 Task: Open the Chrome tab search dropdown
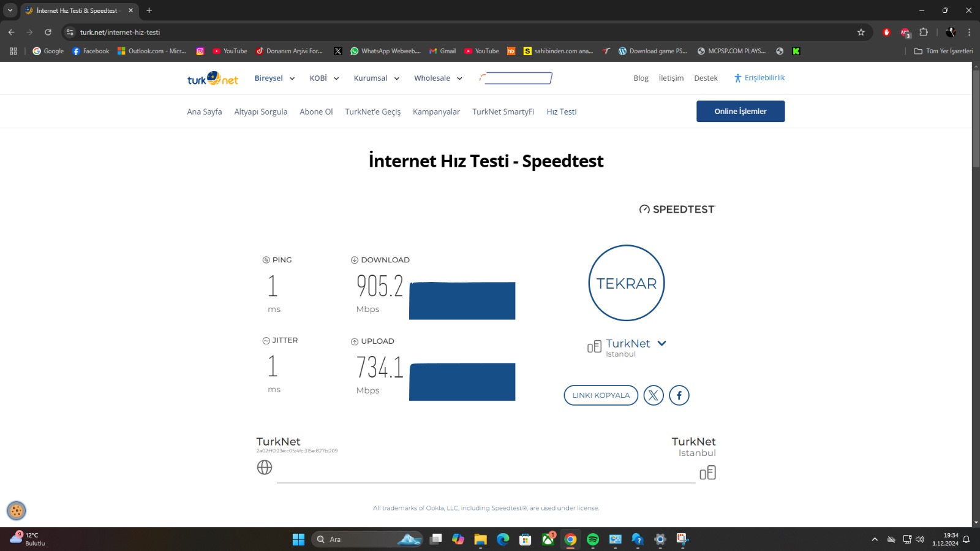[x=10, y=10]
